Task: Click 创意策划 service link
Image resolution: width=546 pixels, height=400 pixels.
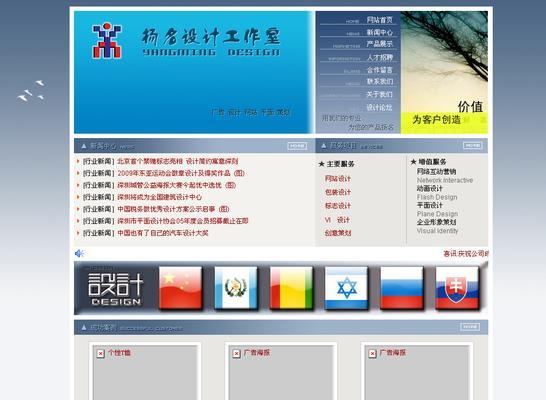Action: pos(338,233)
